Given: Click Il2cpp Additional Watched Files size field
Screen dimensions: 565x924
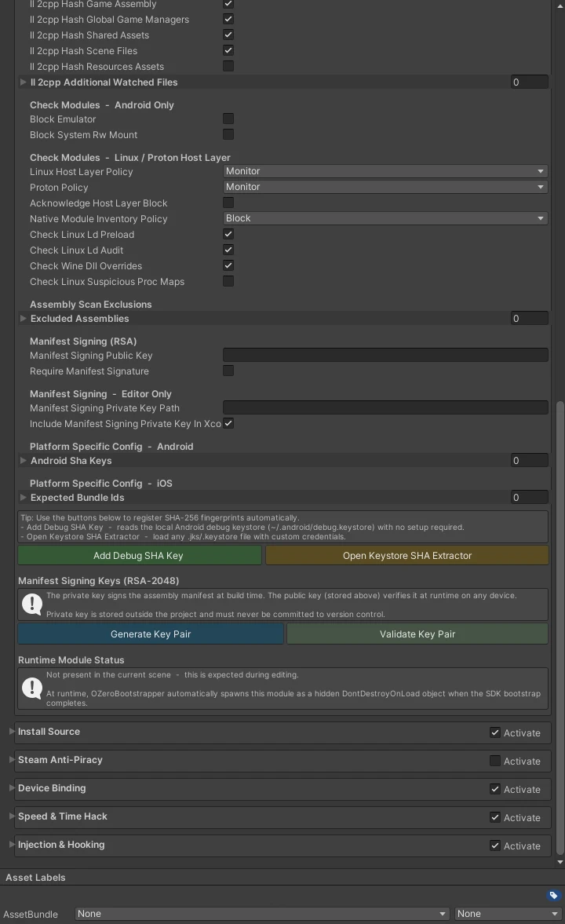Looking at the screenshot, I should tap(529, 82).
